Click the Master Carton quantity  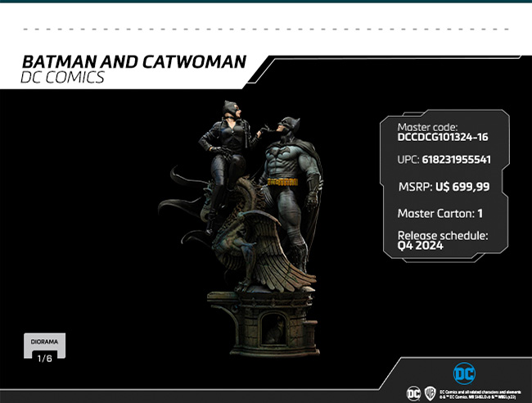coord(480,214)
